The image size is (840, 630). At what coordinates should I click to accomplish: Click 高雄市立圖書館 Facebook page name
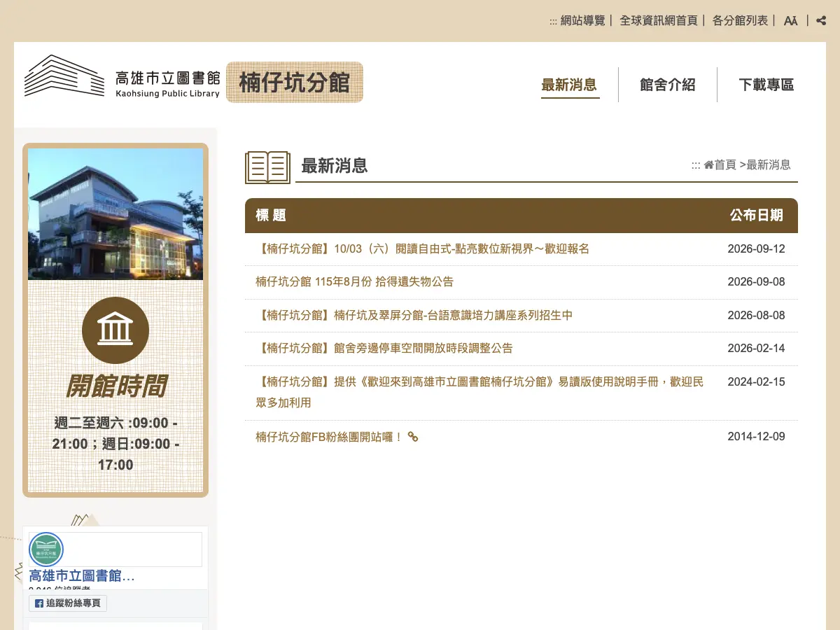[x=82, y=576]
